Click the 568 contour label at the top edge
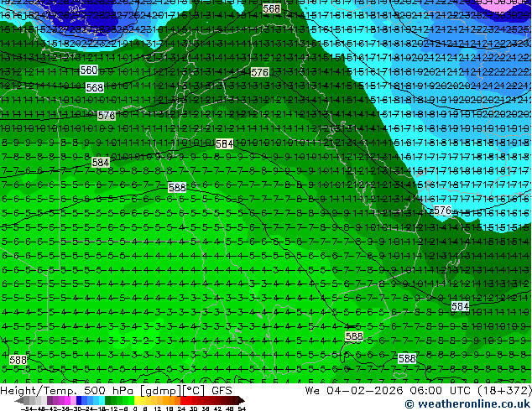Screen dimensions: 532x411 pyautogui.click(x=271, y=9)
